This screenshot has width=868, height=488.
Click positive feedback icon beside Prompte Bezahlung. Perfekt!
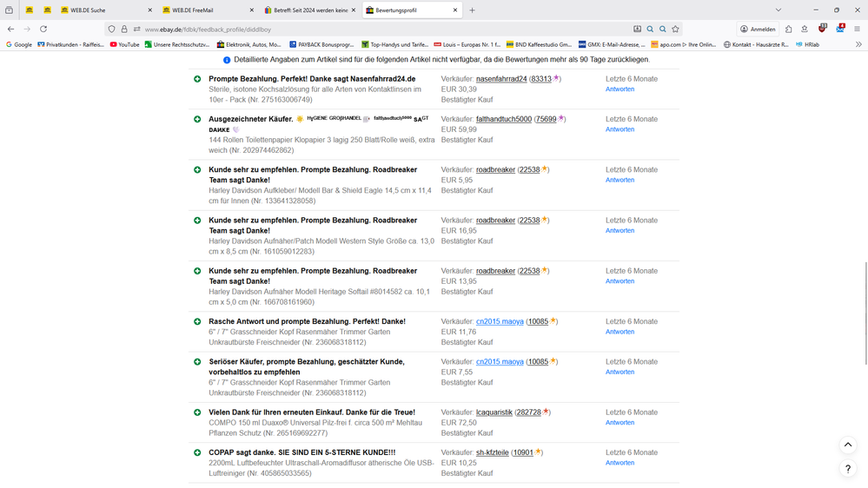tap(197, 79)
